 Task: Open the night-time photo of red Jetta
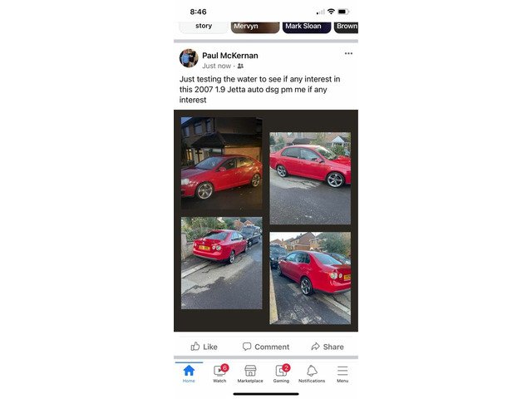[x=222, y=163]
